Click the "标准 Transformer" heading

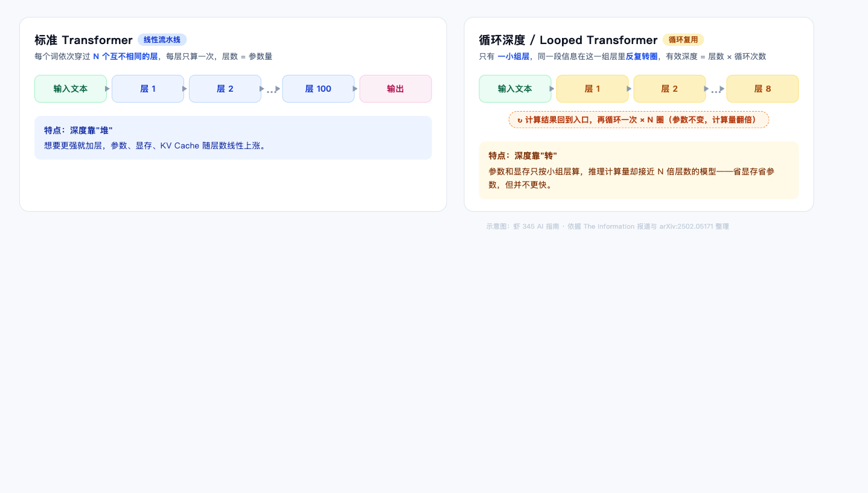pyautogui.click(x=83, y=40)
